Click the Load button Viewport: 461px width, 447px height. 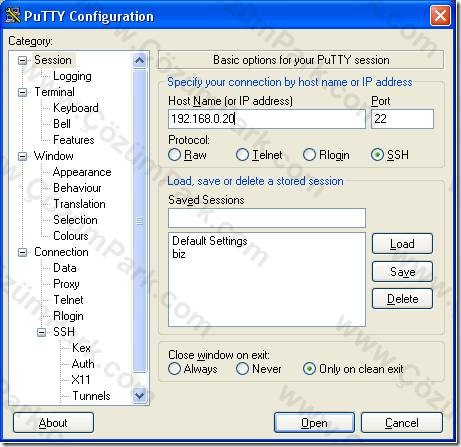click(x=402, y=244)
